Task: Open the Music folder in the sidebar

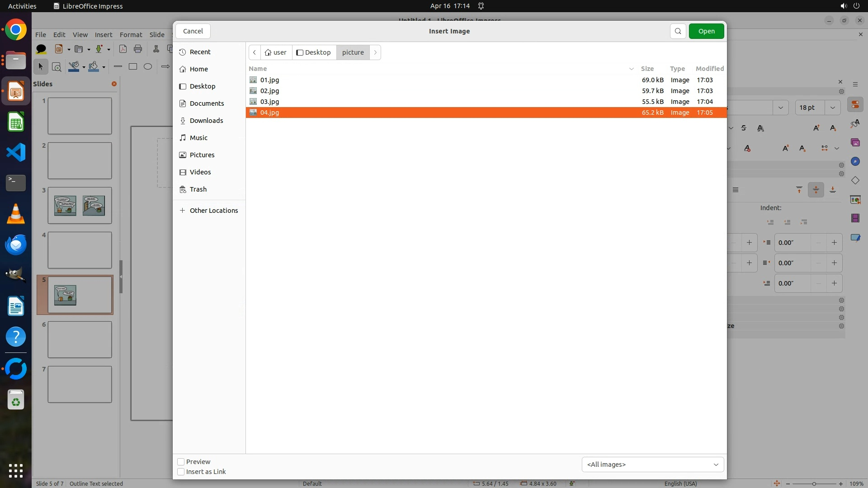Action: click(x=198, y=138)
